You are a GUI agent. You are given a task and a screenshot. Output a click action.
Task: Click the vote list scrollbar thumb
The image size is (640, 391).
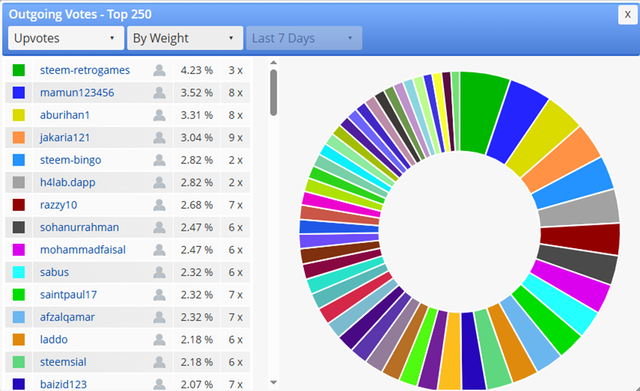tap(273, 93)
